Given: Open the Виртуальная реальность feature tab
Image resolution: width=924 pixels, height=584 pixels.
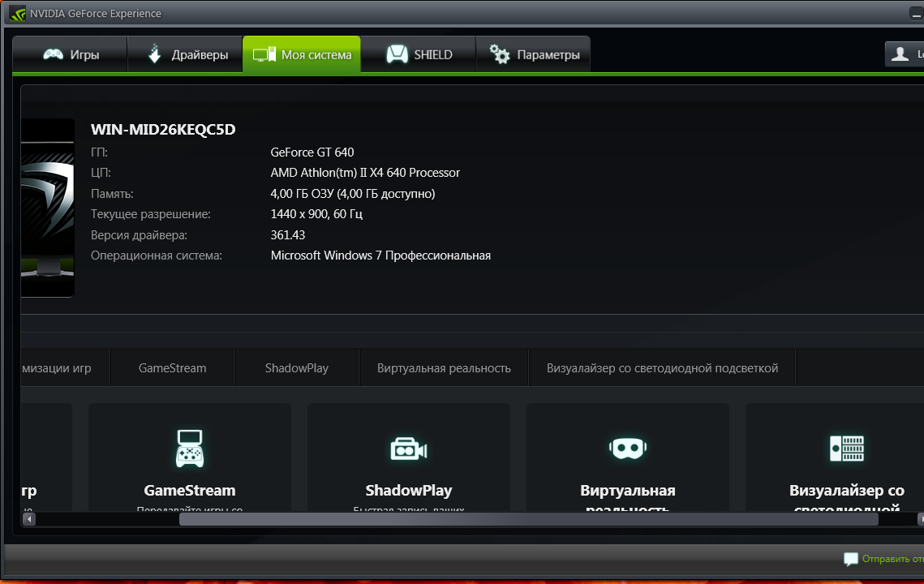Looking at the screenshot, I should pyautogui.click(x=444, y=367).
